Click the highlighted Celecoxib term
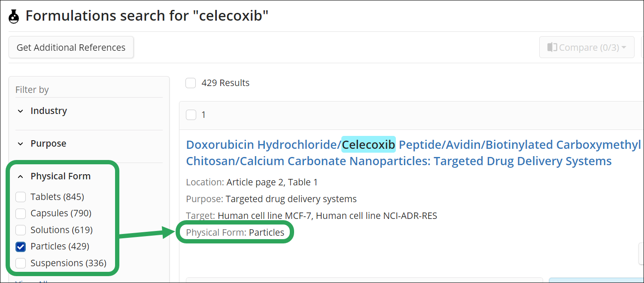644x283 pixels. pyautogui.click(x=368, y=145)
